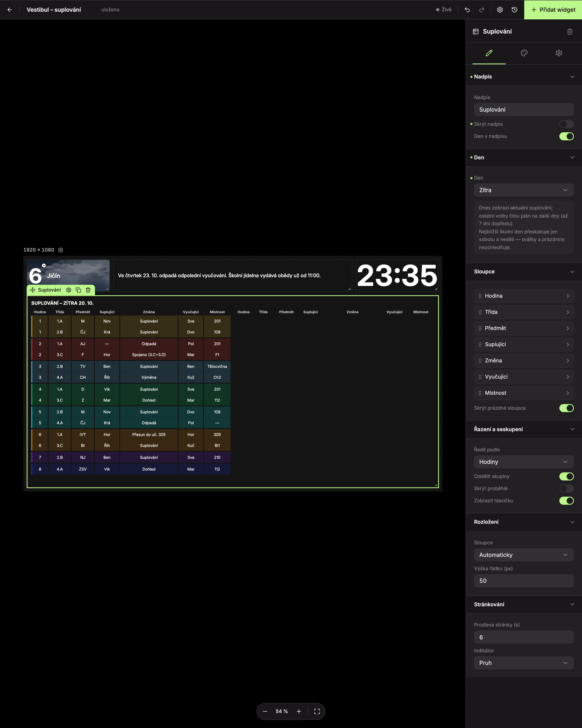Switch to the advanced gear tab
This screenshot has width=582, height=728.
pos(559,53)
